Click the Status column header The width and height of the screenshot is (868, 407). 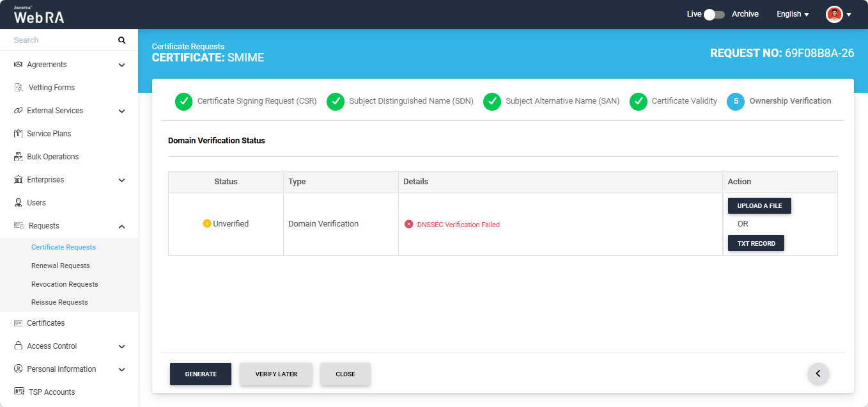tap(226, 182)
